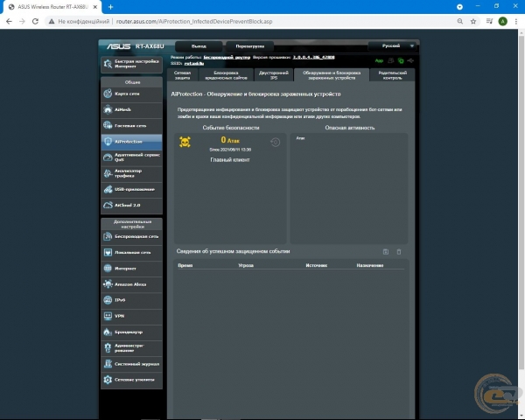
Task: Click the Reboot (Перезагрузка) button
Action: pyautogui.click(x=249, y=46)
